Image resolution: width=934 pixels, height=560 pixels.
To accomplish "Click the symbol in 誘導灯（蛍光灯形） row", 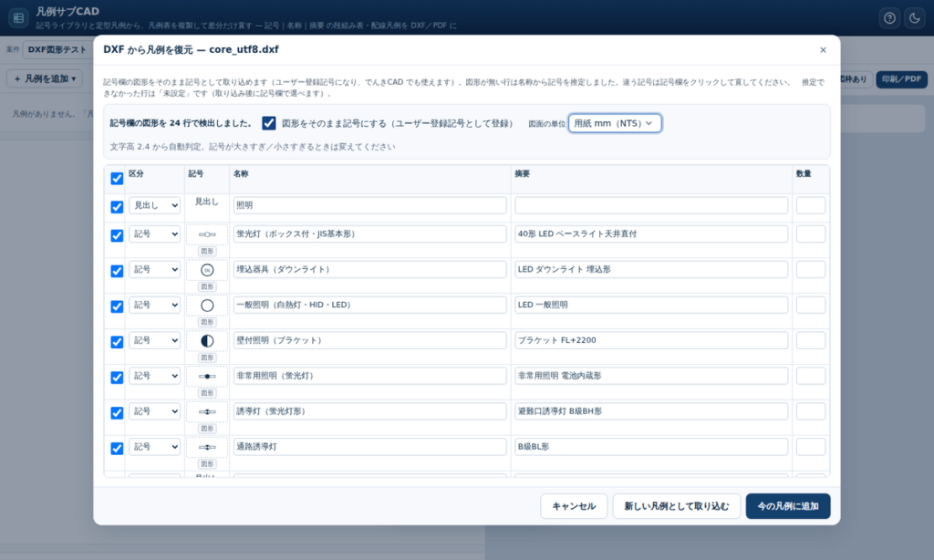I will tap(207, 411).
